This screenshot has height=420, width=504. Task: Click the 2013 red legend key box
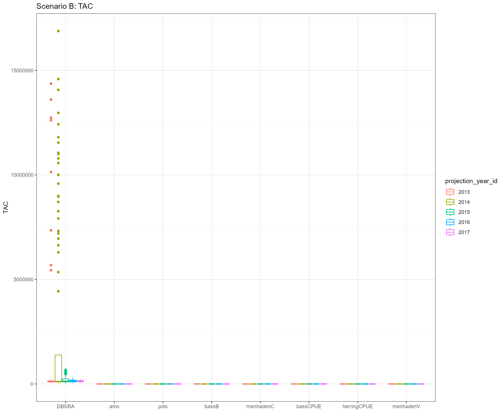coord(450,192)
